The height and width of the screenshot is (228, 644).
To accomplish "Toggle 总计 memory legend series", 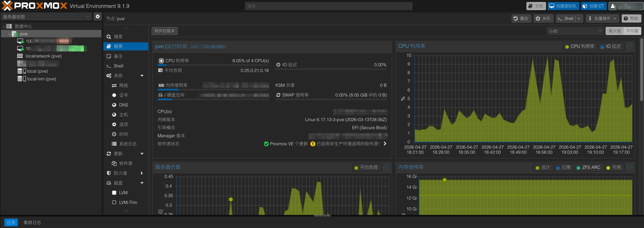I will click(x=543, y=167).
